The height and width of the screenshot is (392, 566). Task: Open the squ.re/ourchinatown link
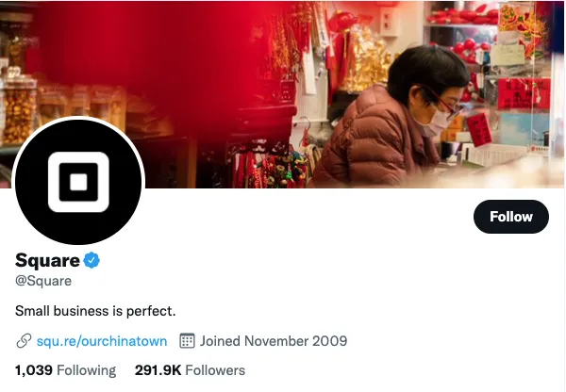point(102,341)
